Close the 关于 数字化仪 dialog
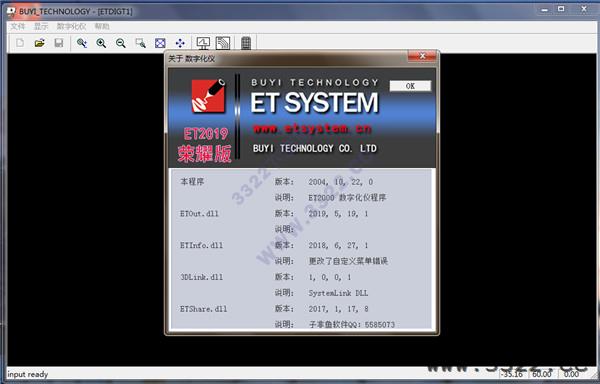Image resolution: width=600 pixels, height=384 pixels. click(x=422, y=56)
